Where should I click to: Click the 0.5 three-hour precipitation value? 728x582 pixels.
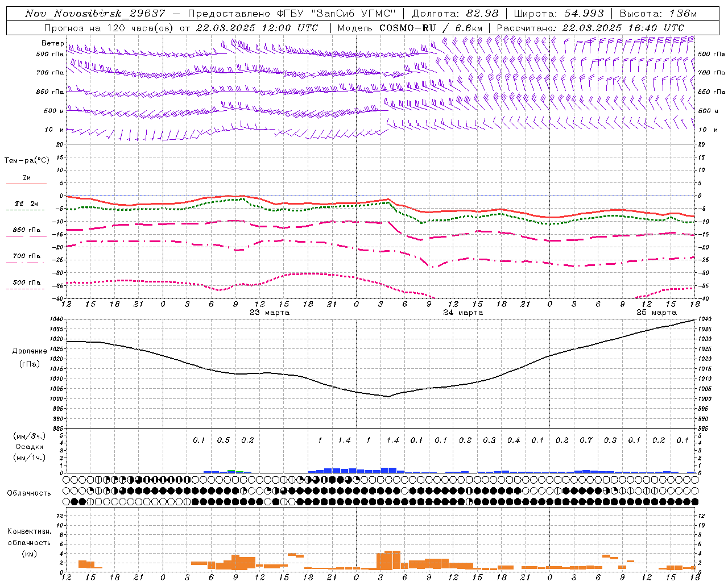tap(223, 440)
